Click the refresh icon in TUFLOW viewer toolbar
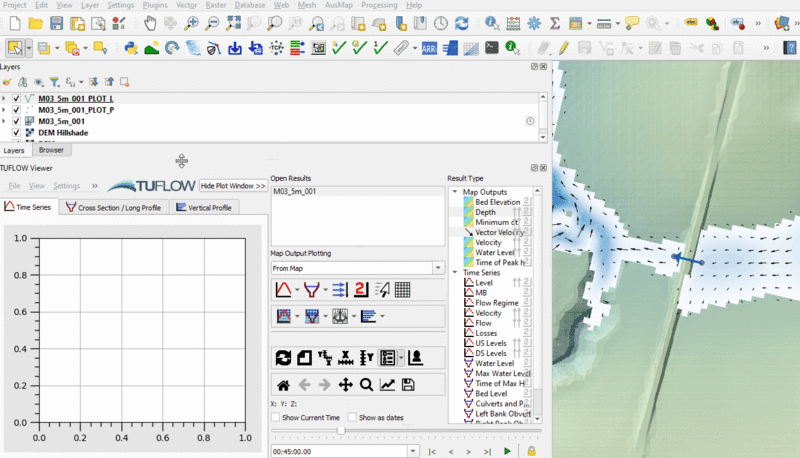 (x=283, y=358)
